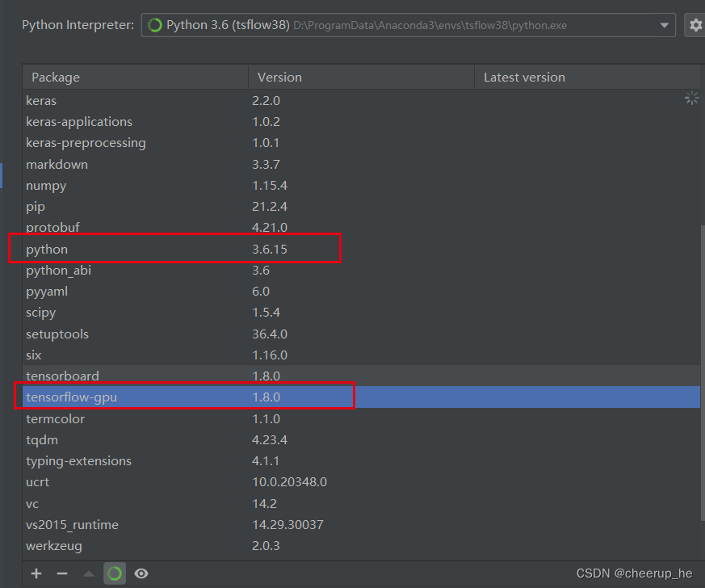Select the tensorflow-gpu package row
The height and width of the screenshot is (588, 705).
[361, 397]
